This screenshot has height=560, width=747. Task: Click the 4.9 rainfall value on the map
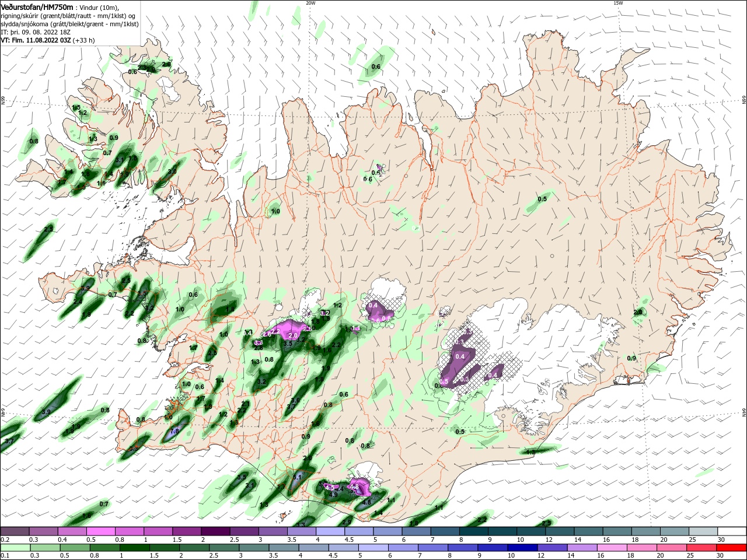[333, 495]
